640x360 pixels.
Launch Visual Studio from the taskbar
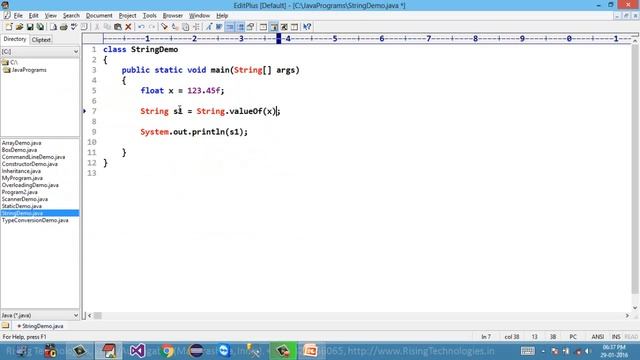[x=138, y=351]
